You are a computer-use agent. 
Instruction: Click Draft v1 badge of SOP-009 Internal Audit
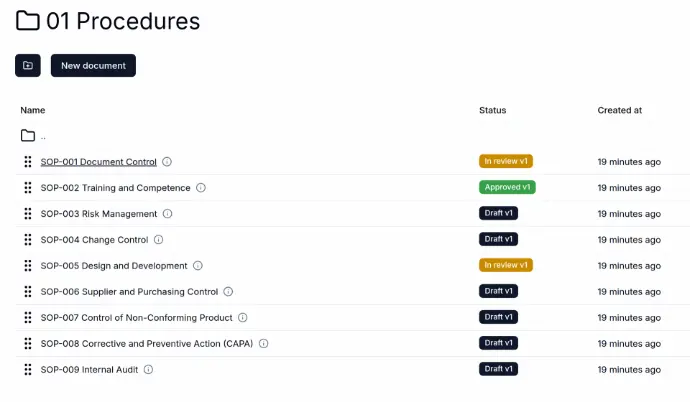click(x=498, y=369)
